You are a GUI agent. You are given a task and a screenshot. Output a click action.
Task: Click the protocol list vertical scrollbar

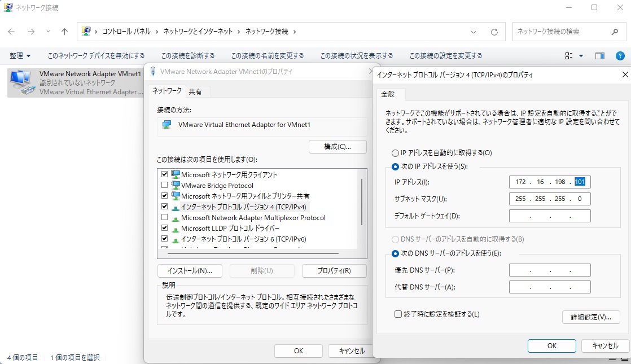coord(362,202)
